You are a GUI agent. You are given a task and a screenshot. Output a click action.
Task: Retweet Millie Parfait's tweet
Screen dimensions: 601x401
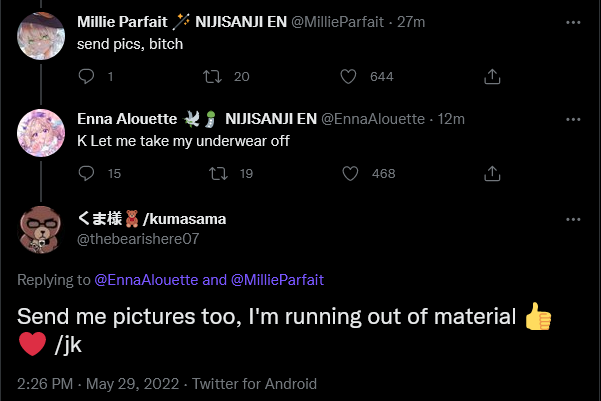pos(212,77)
